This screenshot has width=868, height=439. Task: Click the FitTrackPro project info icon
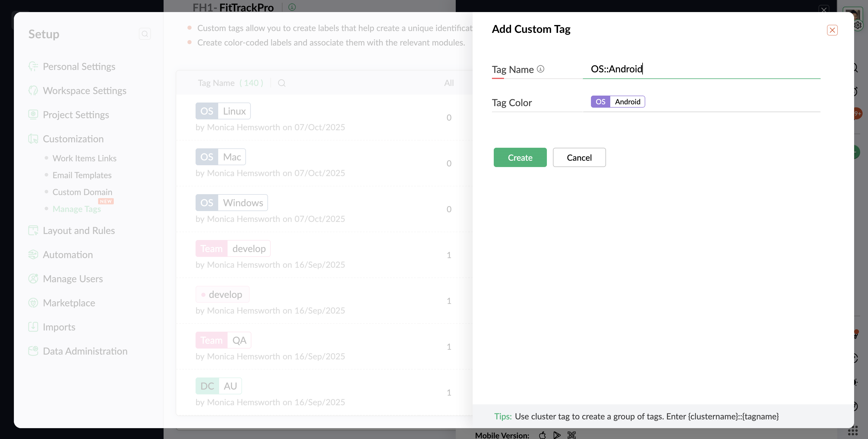292,7
